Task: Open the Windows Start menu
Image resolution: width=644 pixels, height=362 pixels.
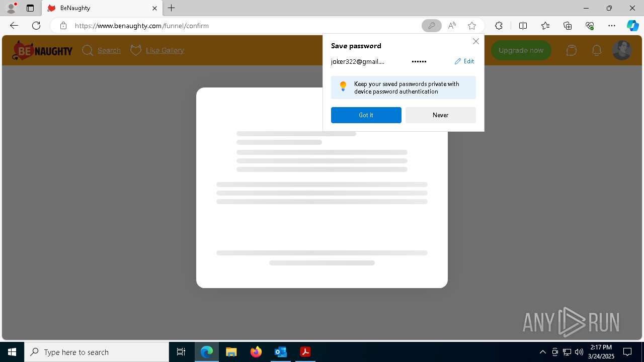Action: 12,352
